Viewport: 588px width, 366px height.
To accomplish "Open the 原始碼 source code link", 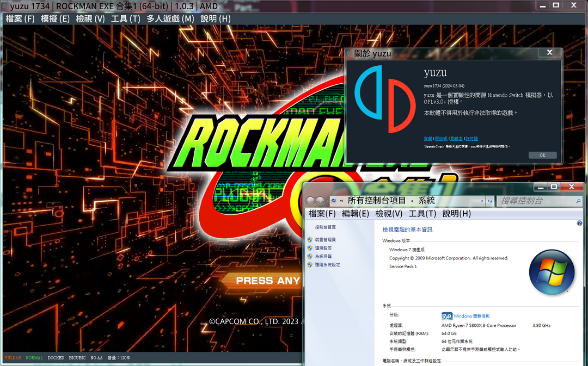I will coord(441,139).
